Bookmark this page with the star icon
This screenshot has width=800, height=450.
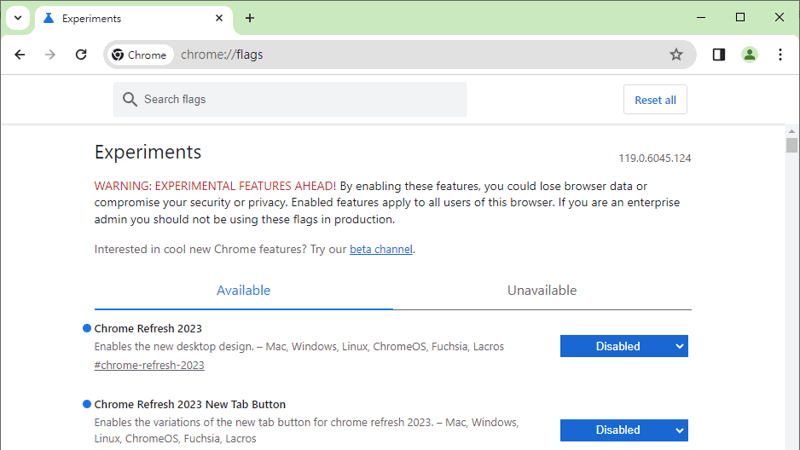tap(676, 55)
